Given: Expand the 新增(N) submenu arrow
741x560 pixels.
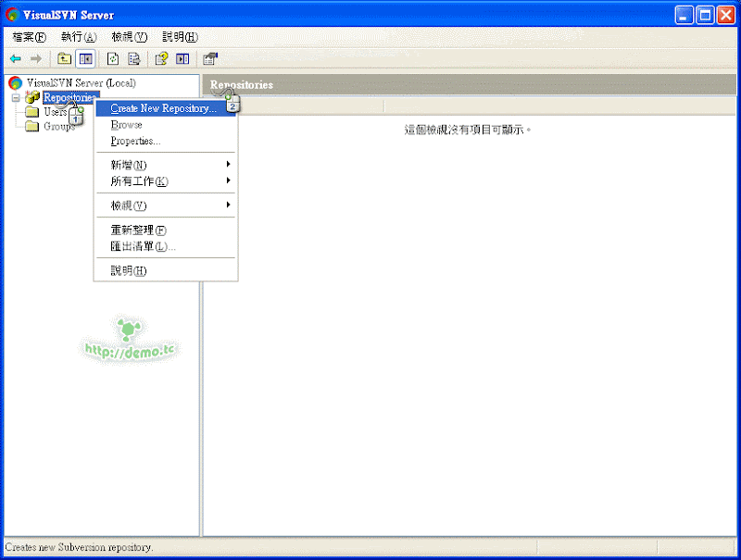Looking at the screenshot, I should [x=228, y=165].
